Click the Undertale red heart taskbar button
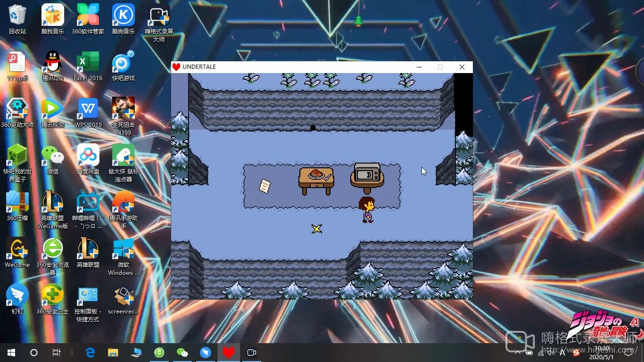Viewport: 644px width, 362px height. tap(228, 353)
